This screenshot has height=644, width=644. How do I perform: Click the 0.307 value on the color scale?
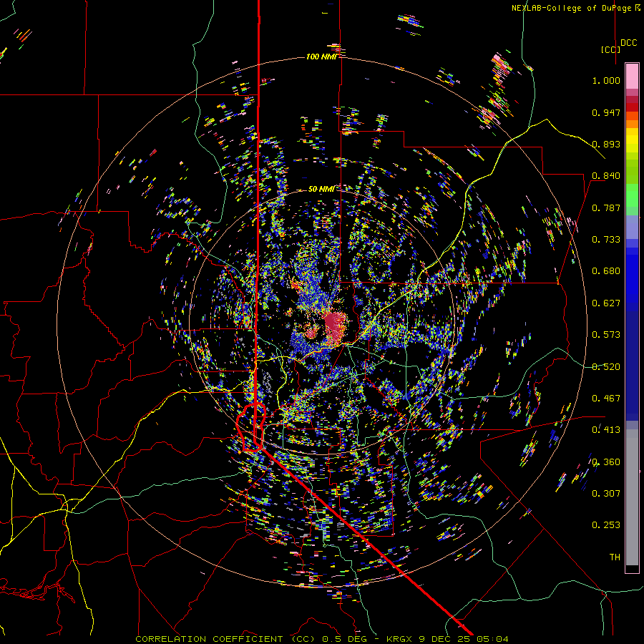606,494
